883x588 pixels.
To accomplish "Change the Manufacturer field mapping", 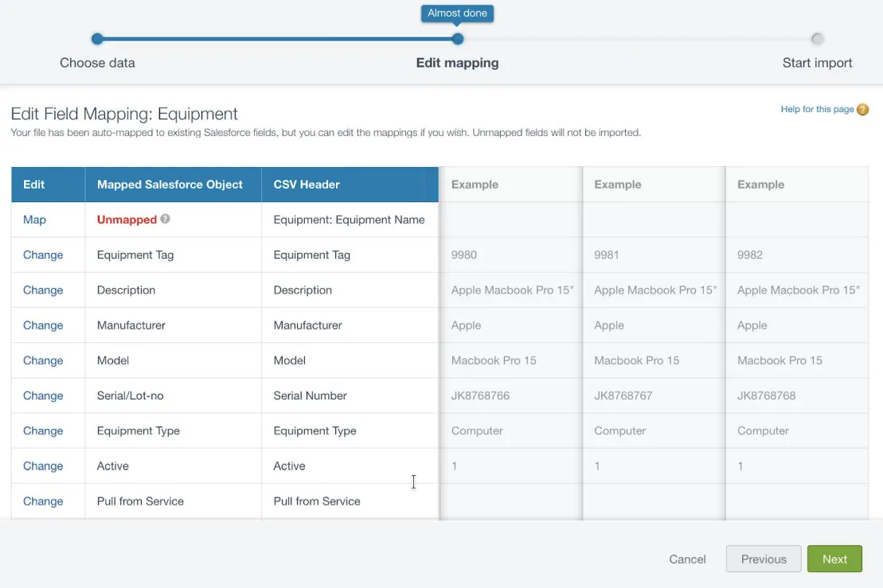I will [43, 325].
